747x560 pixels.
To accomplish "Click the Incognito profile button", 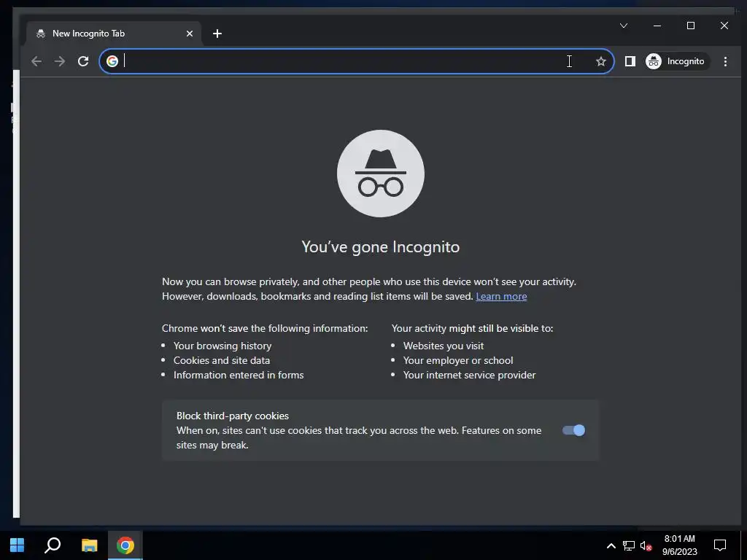I will 677,61.
